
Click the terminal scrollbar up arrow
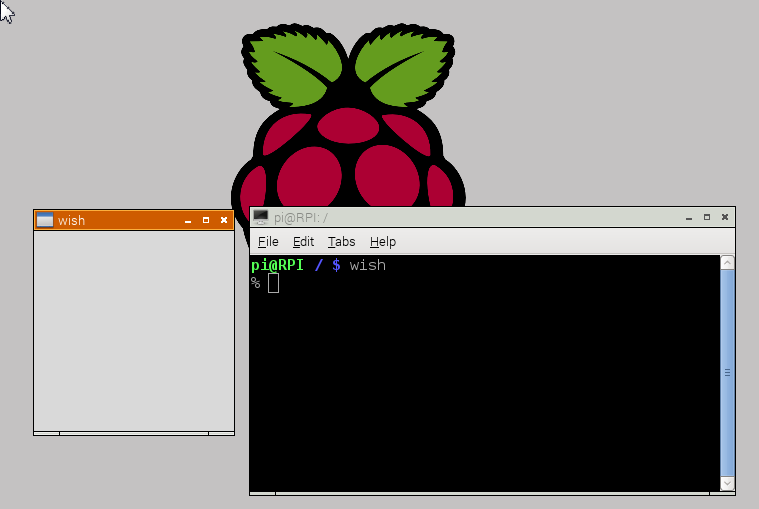click(727, 263)
